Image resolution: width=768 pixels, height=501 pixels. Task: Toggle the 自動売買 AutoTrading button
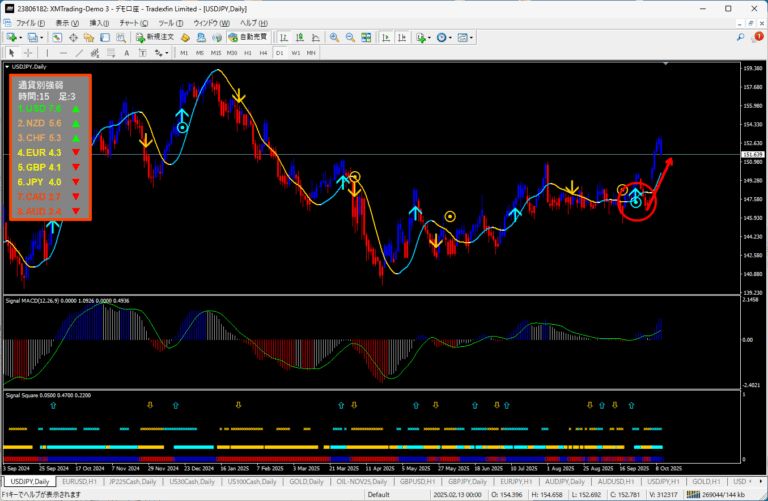pos(247,37)
